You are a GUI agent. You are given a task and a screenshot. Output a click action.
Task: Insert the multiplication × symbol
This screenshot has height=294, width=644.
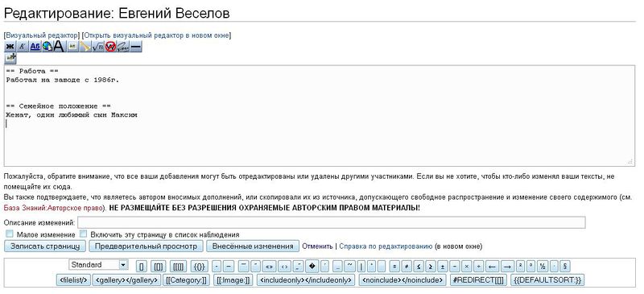466,267
